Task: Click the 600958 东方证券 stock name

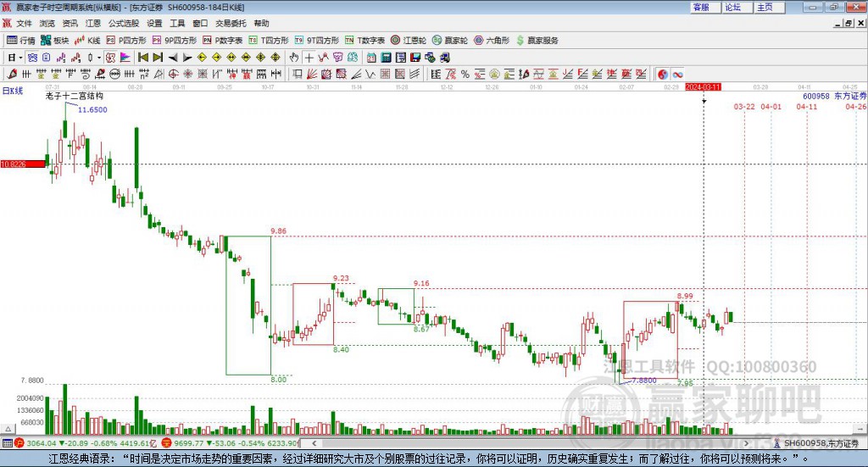Action: (834, 97)
